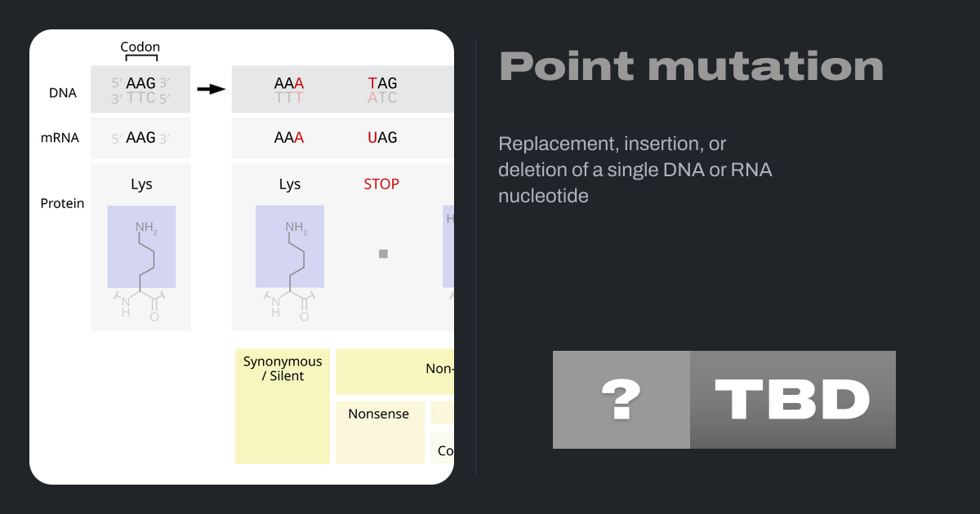This screenshot has height=514, width=980.
Task: Click the Point mutation heading
Action: pos(691,66)
